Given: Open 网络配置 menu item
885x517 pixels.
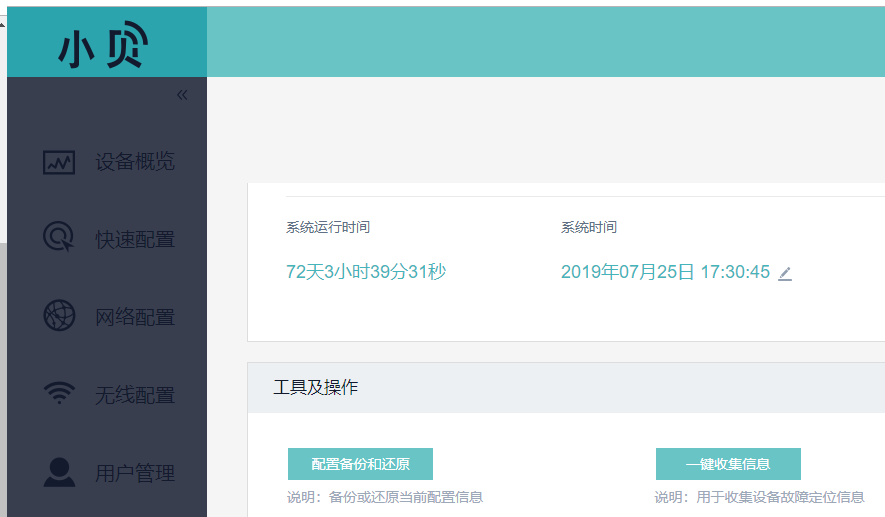Looking at the screenshot, I should (135, 317).
